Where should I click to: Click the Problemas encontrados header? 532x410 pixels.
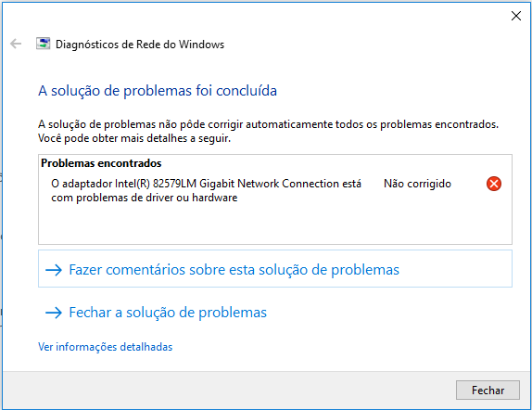(101, 163)
